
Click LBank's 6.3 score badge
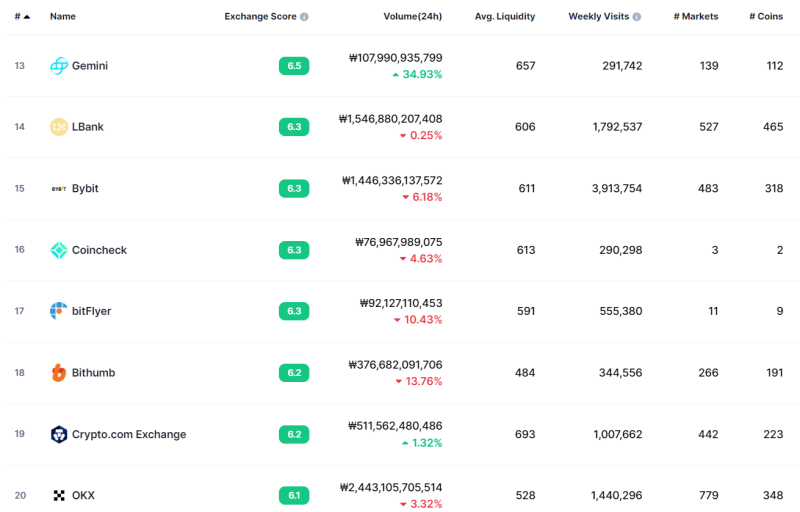pos(294,127)
